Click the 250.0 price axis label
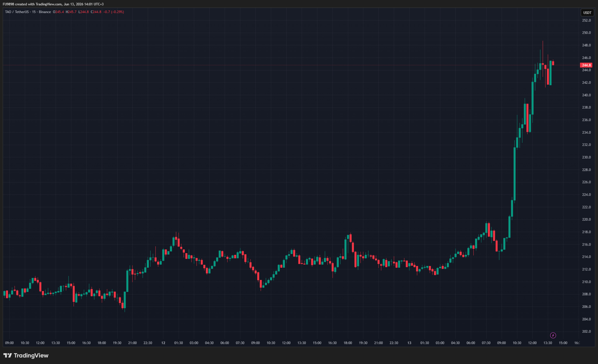This screenshot has width=598, height=364. pyautogui.click(x=586, y=33)
